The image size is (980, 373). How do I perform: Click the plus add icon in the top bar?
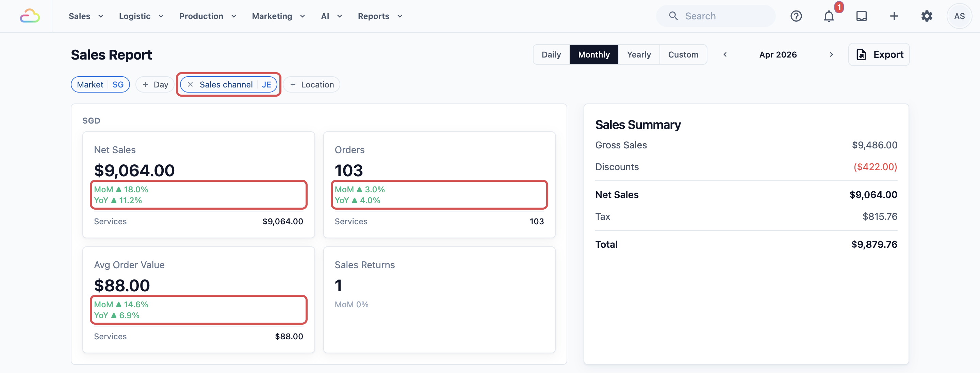[x=894, y=16]
